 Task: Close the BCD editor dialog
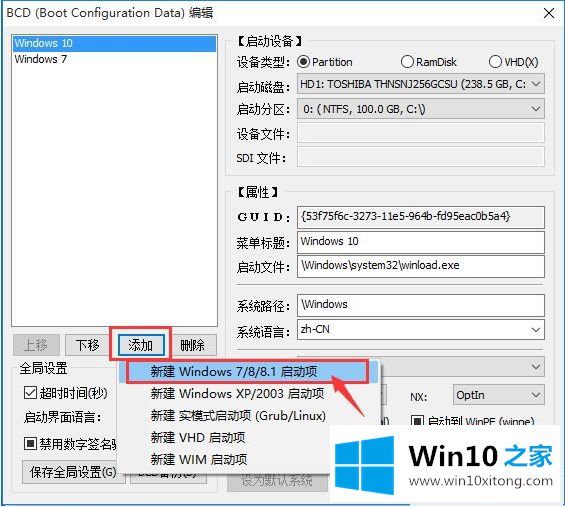click(549, 13)
